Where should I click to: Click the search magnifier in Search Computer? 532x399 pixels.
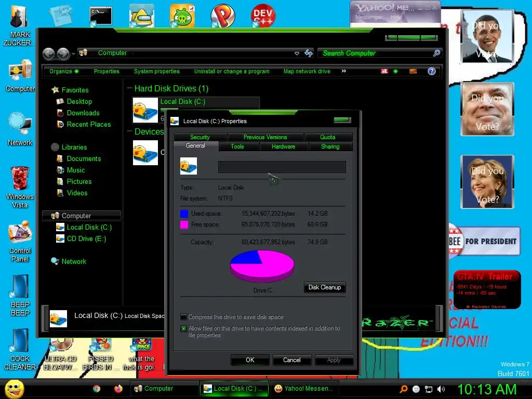436,53
